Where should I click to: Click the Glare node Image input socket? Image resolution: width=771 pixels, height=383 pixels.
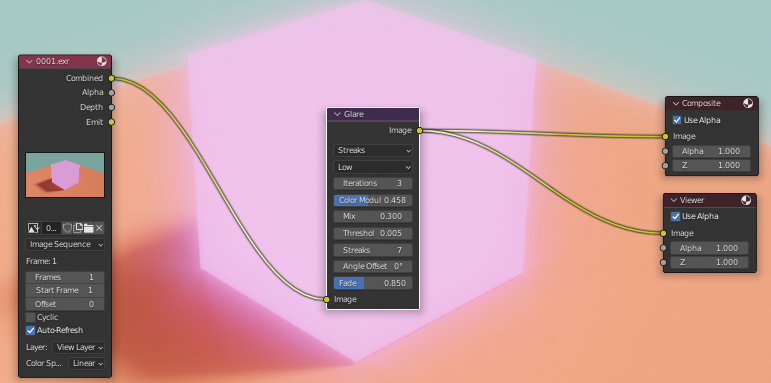click(326, 299)
